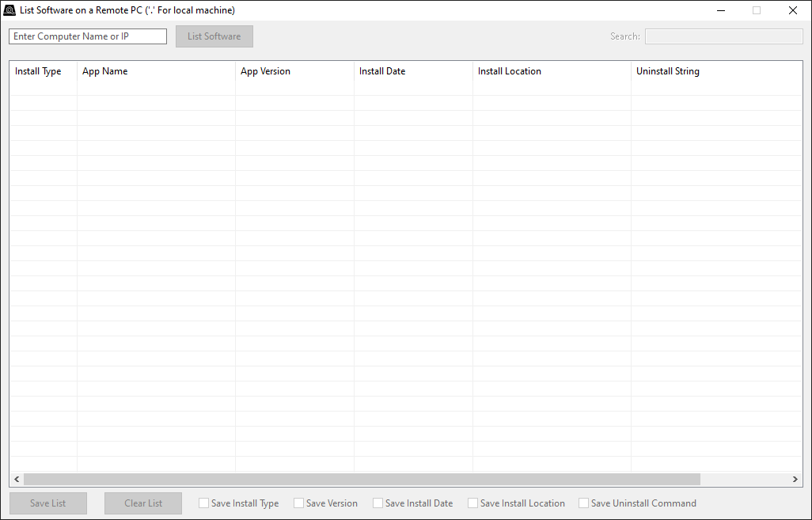Enable the Save Uninstall Command checkbox

tap(584, 503)
